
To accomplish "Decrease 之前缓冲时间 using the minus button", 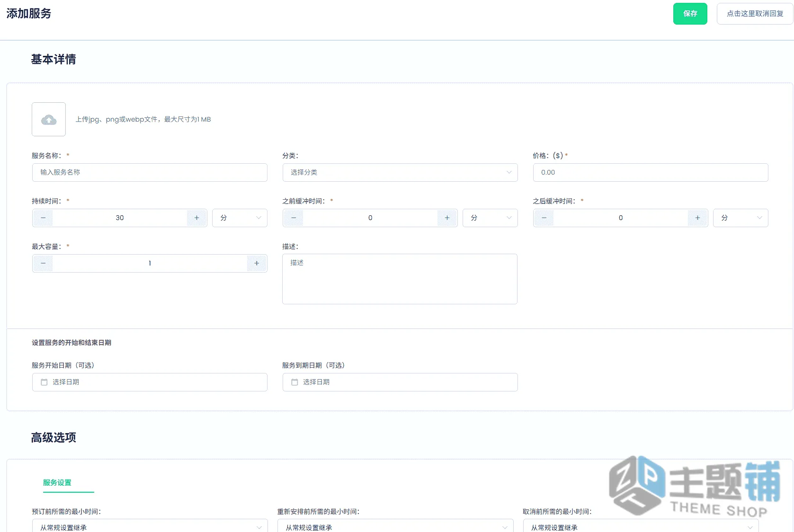I will (x=294, y=218).
